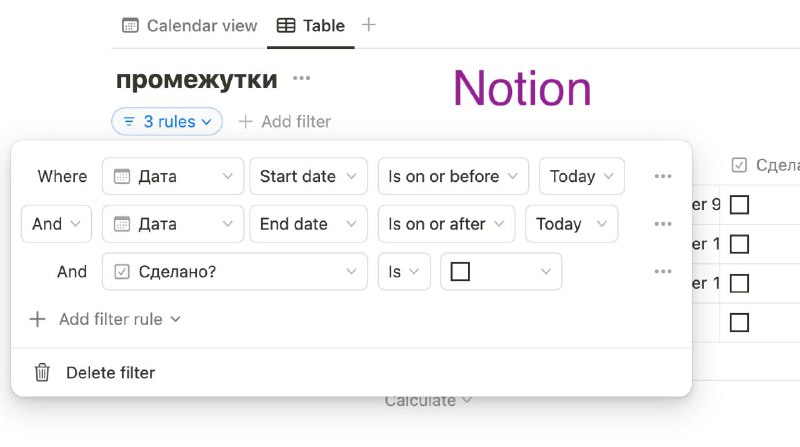The width and height of the screenshot is (800, 447).
Task: Tick checkbox in the fourth table row
Action: (x=739, y=322)
